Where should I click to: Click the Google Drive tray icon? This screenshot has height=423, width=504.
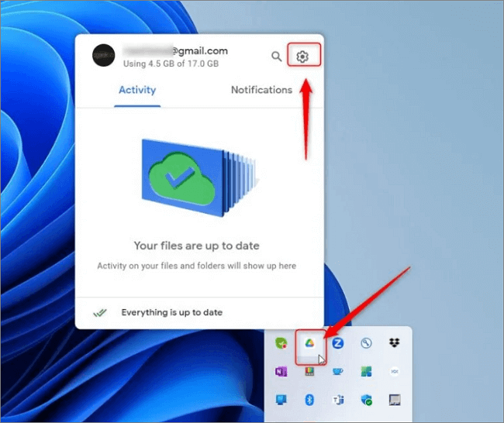pyautogui.click(x=309, y=343)
